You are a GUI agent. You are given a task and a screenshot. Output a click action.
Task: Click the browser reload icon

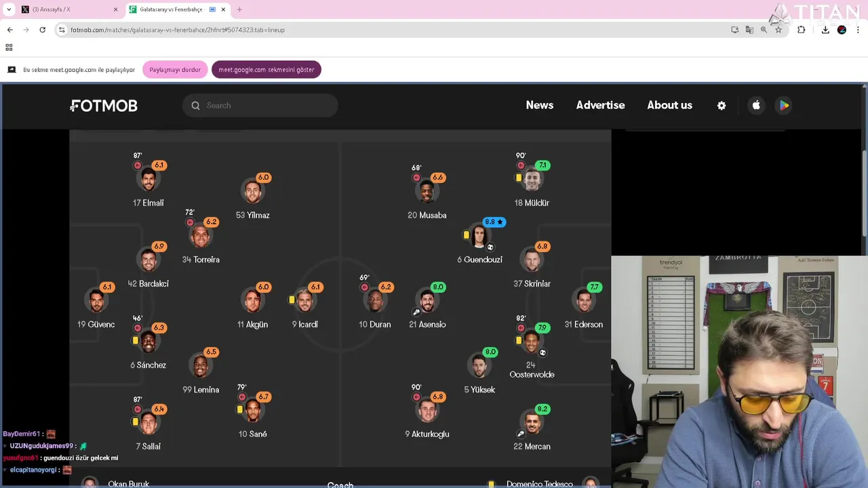42,30
